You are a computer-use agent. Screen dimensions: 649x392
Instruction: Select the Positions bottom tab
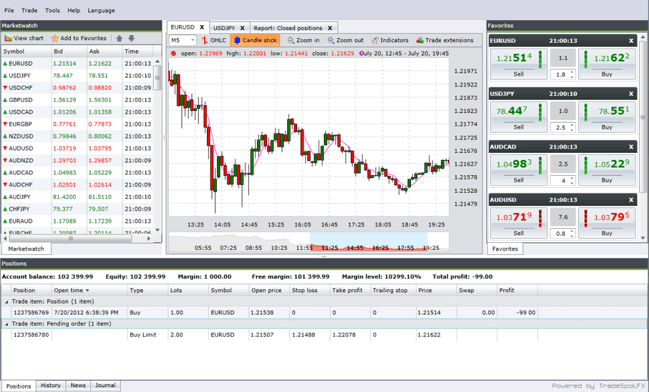click(x=18, y=386)
